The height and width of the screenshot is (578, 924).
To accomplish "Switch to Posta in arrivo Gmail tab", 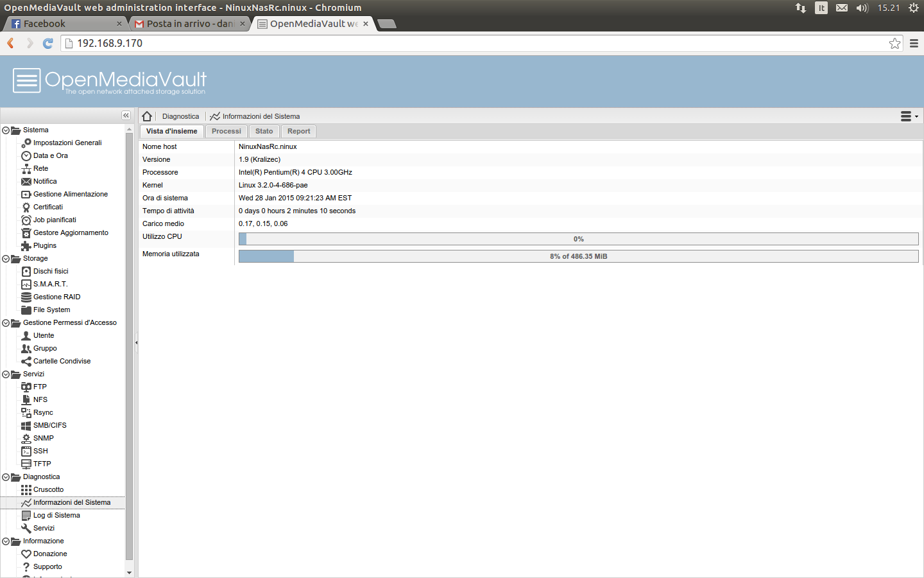I will pyautogui.click(x=189, y=24).
